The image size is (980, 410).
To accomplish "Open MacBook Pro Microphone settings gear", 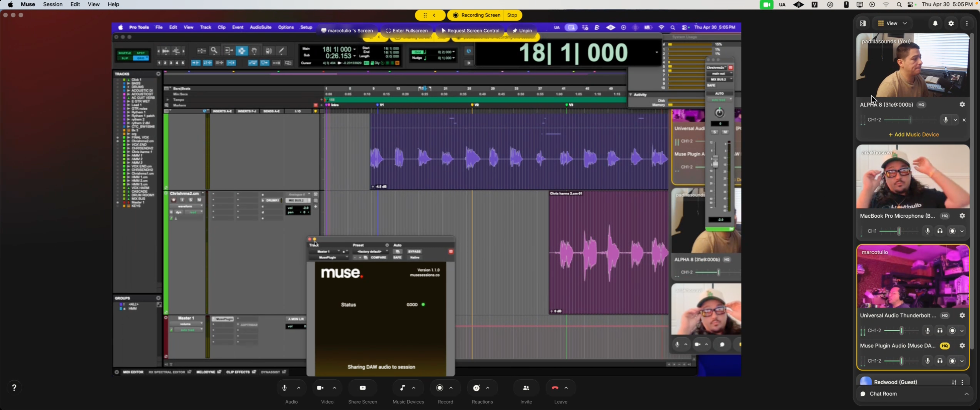I will 962,216.
